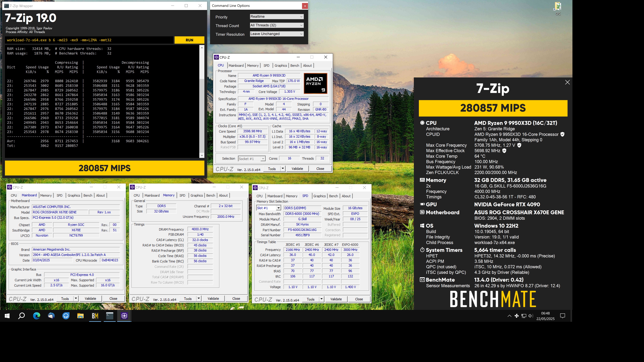Click the Motherboard icon in BenchMate panel
This screenshot has width=644, height=362.
click(422, 212)
